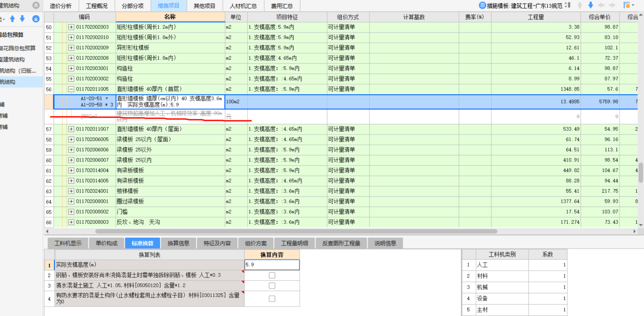Switch to the 分部分项 tab
This screenshot has width=644, height=316.
[x=132, y=6]
